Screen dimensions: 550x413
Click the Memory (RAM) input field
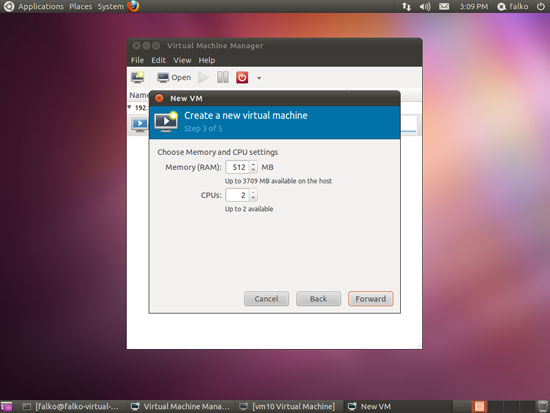click(x=237, y=167)
